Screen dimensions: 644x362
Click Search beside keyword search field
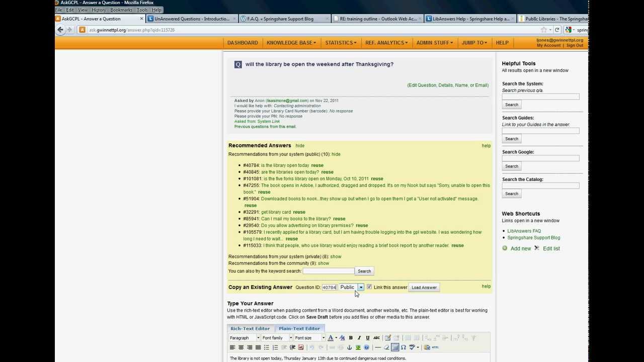tap(364, 271)
